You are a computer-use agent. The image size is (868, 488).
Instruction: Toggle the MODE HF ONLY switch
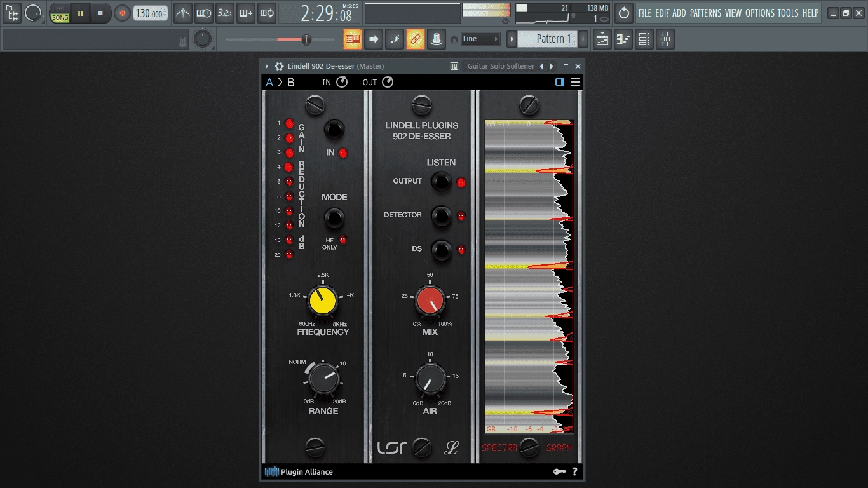(334, 219)
